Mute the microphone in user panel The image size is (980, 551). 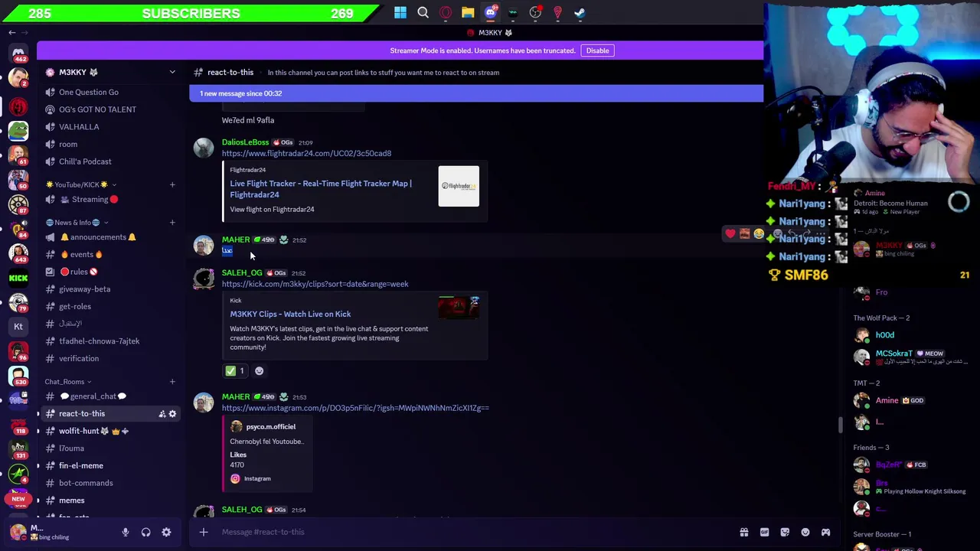(126, 533)
